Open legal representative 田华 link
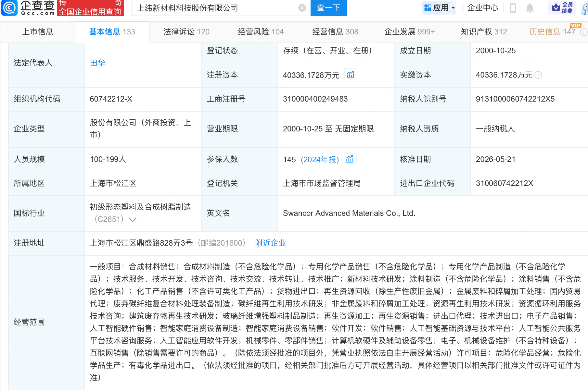588x390 pixels. (x=97, y=63)
